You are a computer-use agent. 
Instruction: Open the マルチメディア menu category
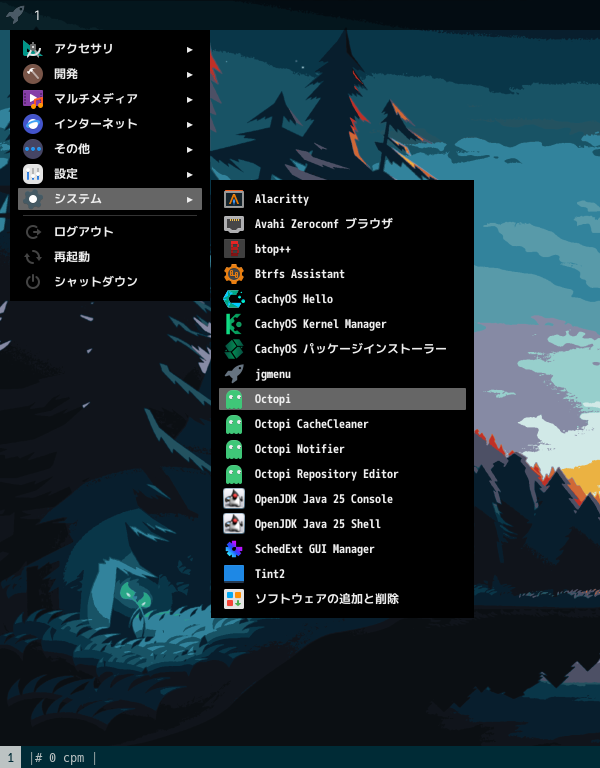point(110,99)
